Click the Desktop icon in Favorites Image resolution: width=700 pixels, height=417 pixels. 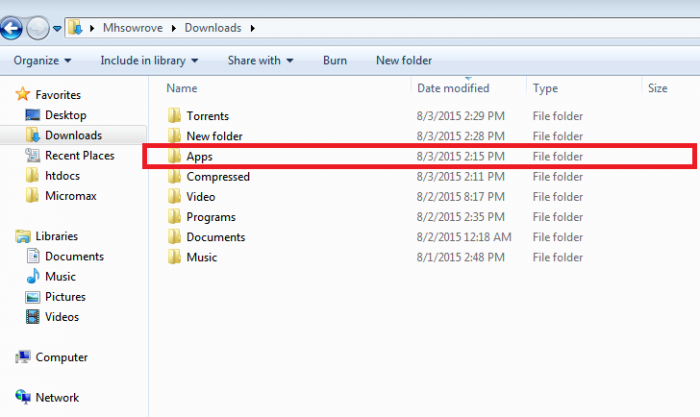coord(33,115)
